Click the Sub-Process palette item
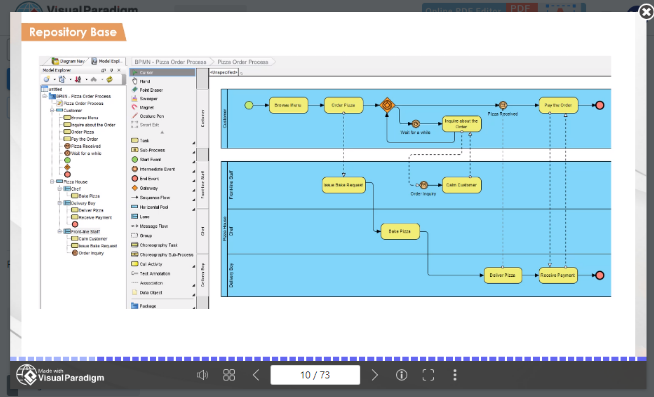 tap(152, 150)
